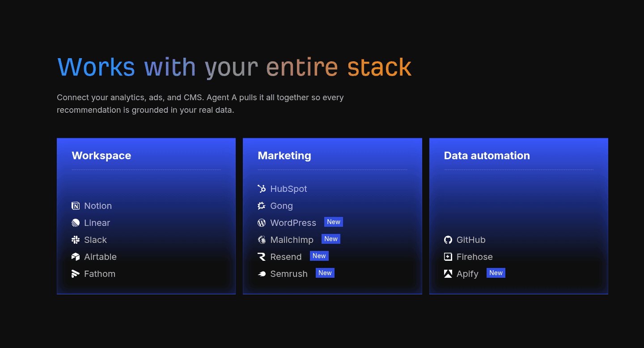Click the Slack logo icon

76,240
